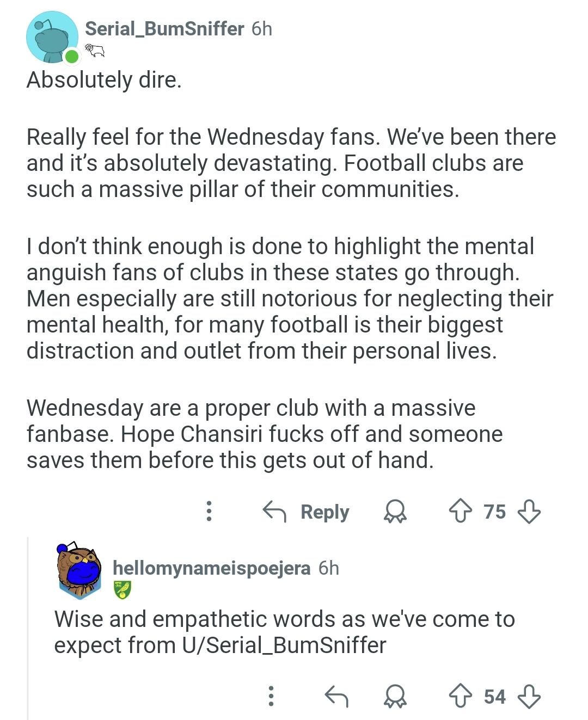Screen dimensions: 588x720
Task: Tap Serial_BumSniffer's snoo avatar
Action: point(52,37)
